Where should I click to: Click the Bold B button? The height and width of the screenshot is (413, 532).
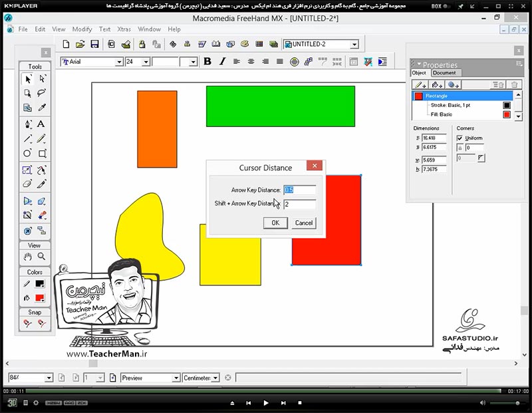coord(207,61)
